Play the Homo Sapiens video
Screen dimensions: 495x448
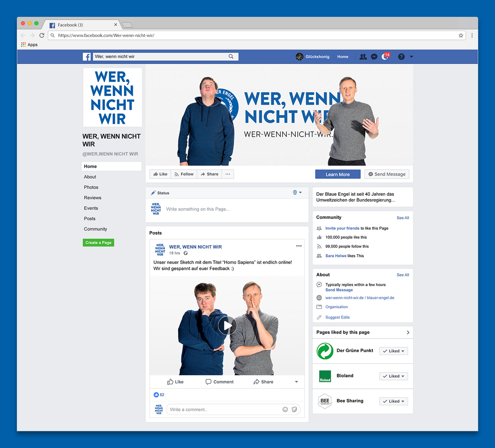point(227,325)
